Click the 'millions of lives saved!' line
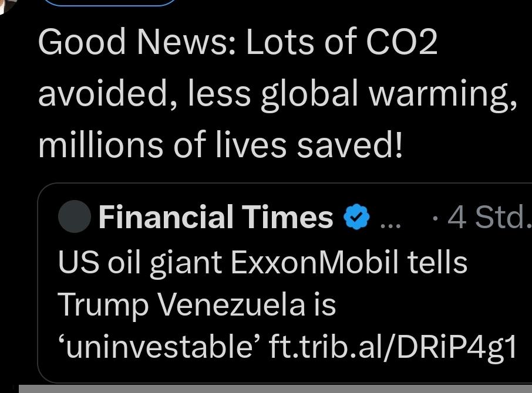 point(221,144)
